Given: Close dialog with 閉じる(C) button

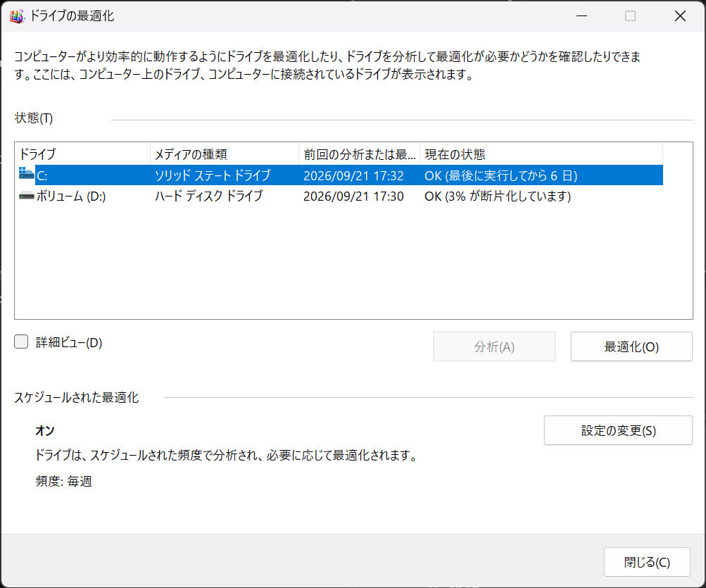Looking at the screenshot, I should click(x=647, y=562).
